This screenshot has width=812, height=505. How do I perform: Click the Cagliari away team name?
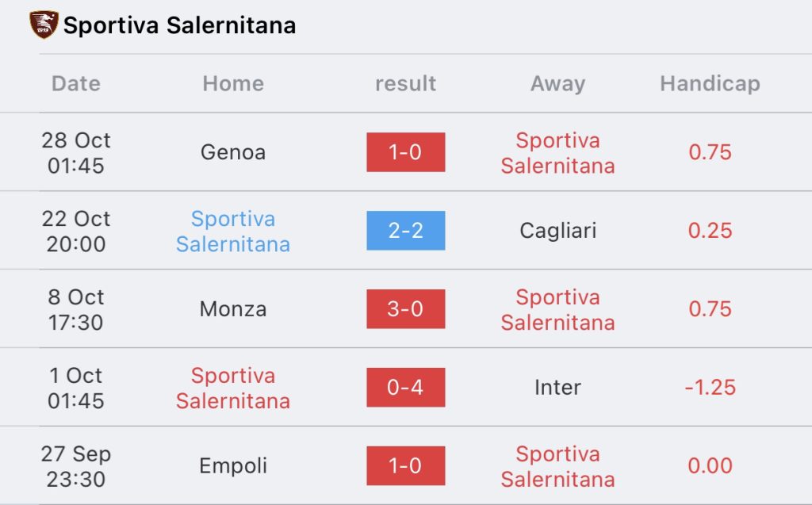pos(557,231)
